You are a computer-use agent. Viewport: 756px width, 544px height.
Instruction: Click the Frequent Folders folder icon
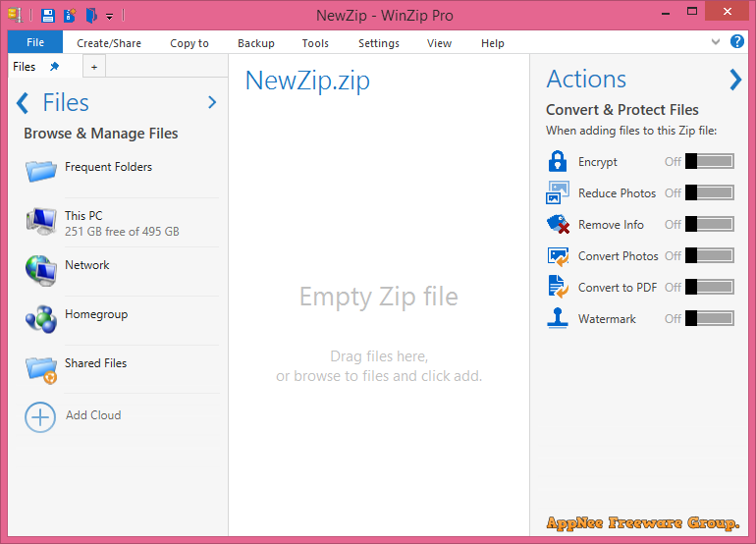tap(41, 171)
